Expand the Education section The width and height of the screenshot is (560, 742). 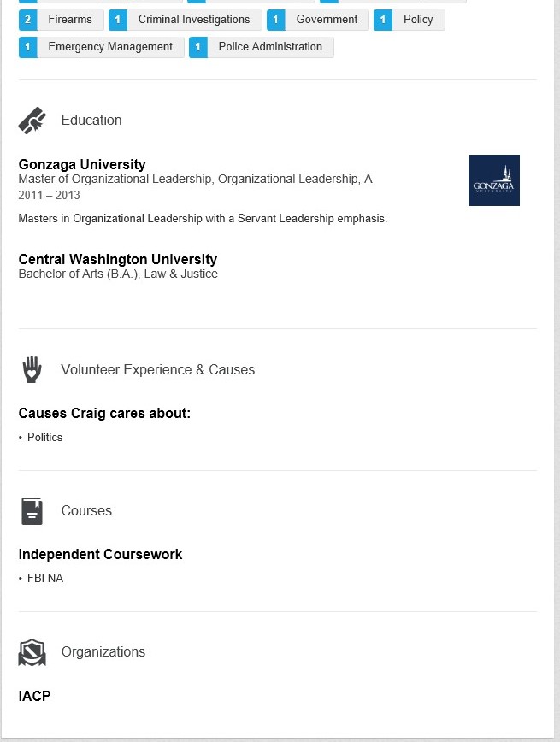point(91,120)
